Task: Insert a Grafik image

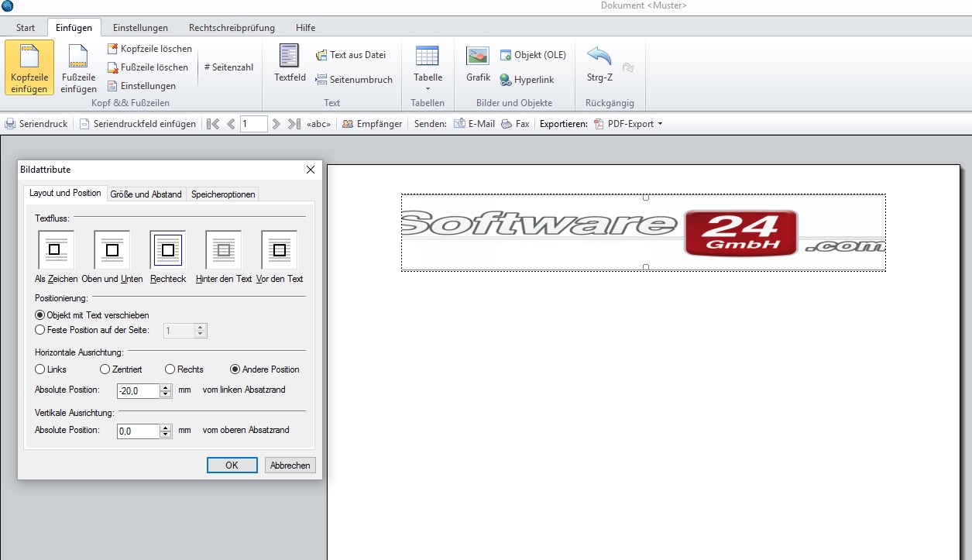Action: [x=478, y=64]
